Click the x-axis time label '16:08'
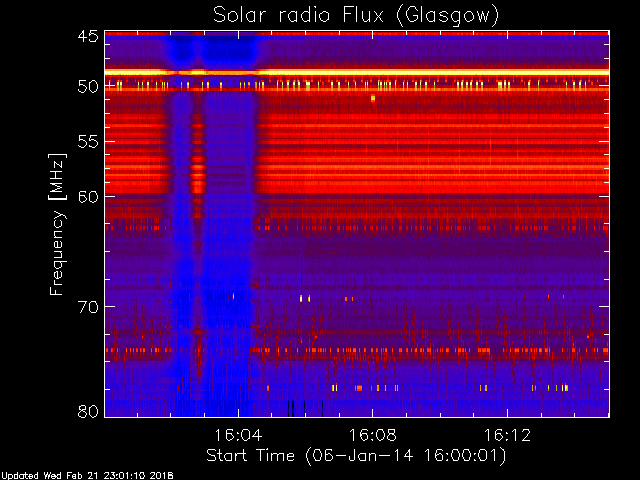 pos(373,435)
